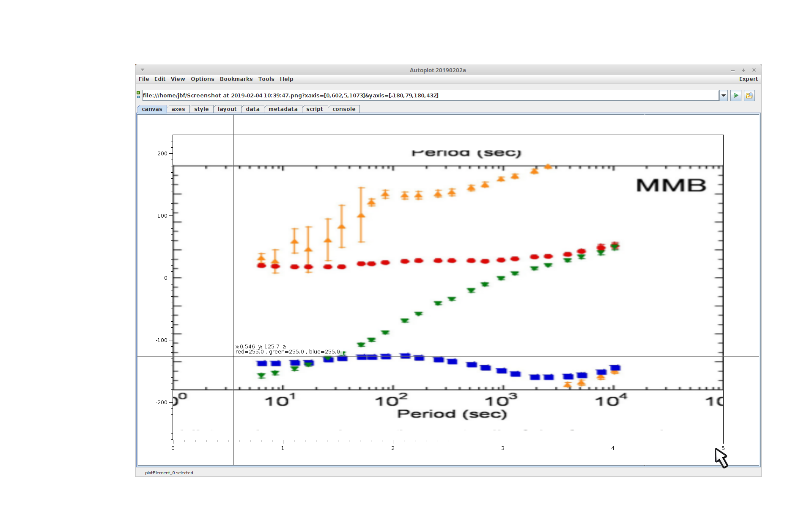Screen dimensions: 812x508
Task: Open the Bookmarks menu
Action: pyautogui.click(x=236, y=79)
